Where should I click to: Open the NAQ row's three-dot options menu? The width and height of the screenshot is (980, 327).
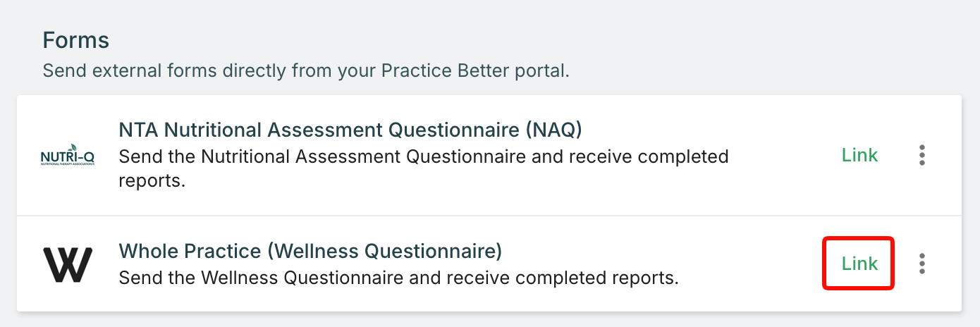pos(922,155)
